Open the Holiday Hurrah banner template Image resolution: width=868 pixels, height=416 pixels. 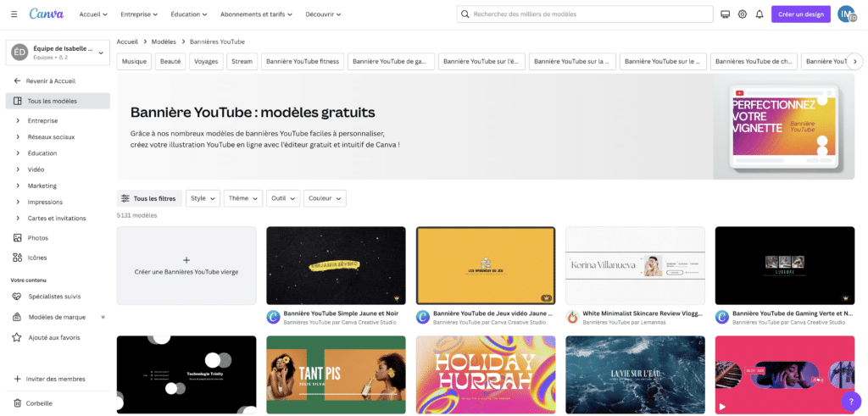click(x=486, y=374)
